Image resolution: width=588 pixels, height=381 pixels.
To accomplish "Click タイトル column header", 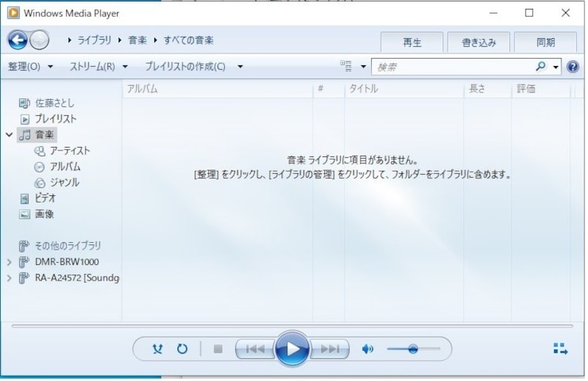I will point(406,89).
